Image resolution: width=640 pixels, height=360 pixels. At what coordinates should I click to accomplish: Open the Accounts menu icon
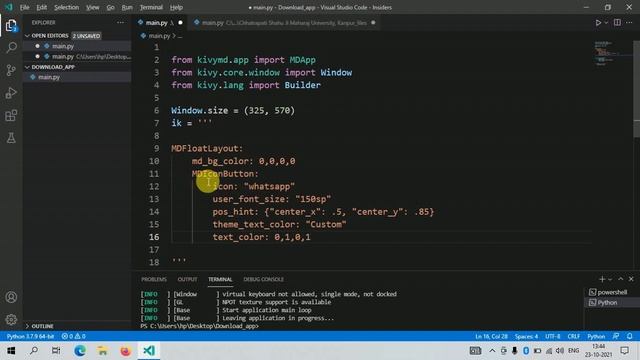click(11, 297)
